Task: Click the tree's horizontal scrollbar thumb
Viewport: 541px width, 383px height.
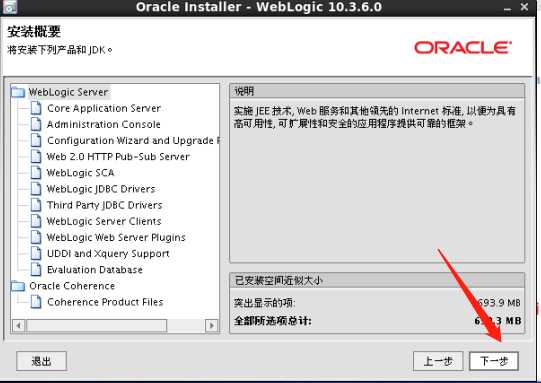Action: (97, 325)
